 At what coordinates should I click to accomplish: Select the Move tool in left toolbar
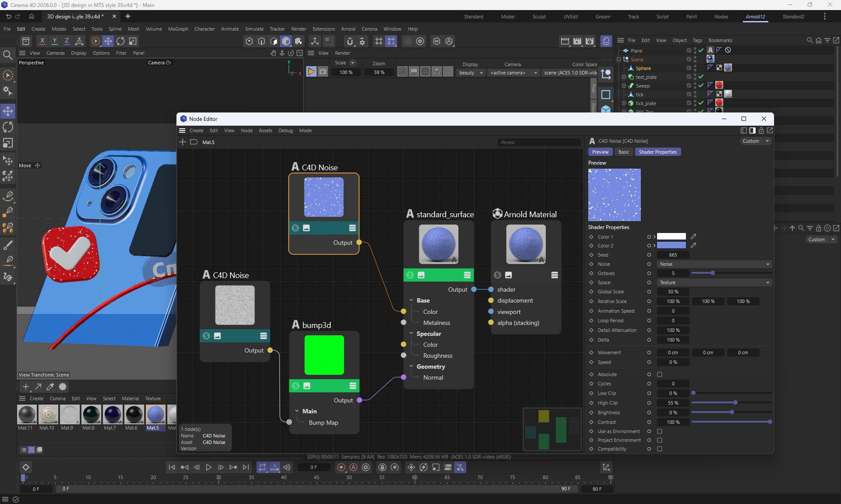pyautogui.click(x=8, y=111)
